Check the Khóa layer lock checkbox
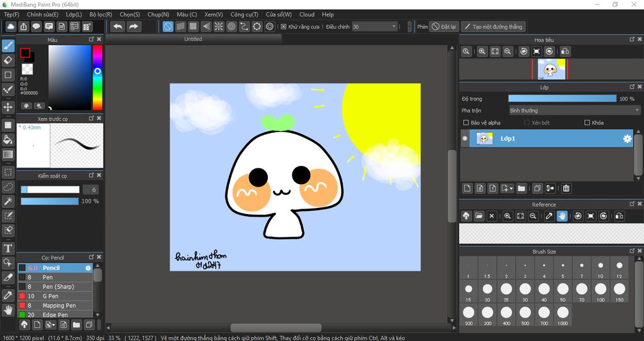 point(587,123)
